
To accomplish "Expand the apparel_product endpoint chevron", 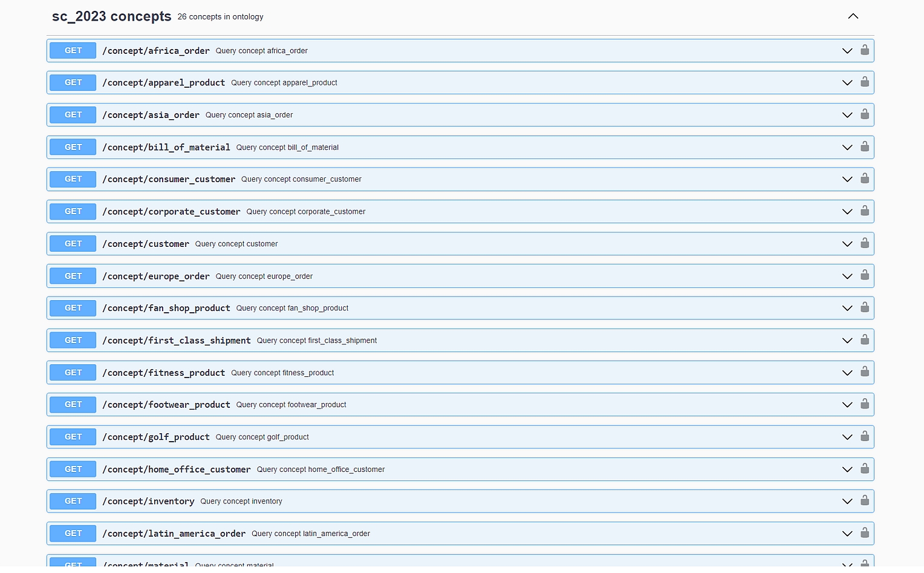I will pos(847,83).
